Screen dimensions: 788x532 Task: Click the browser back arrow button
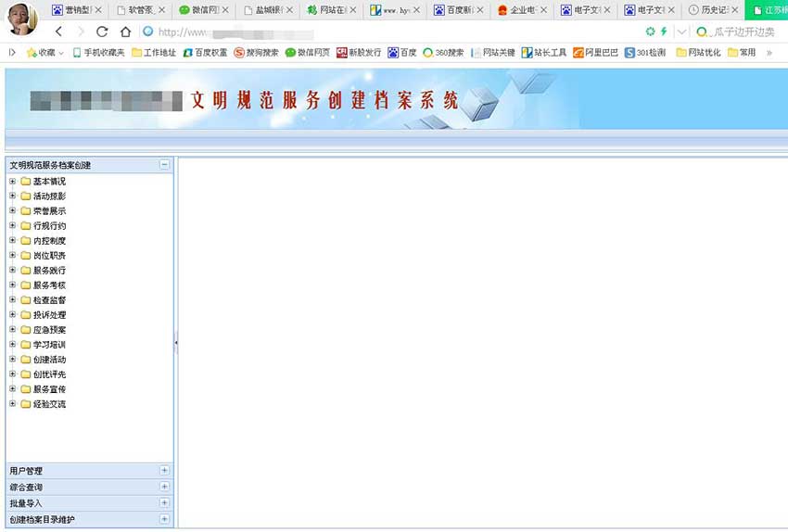pos(58,32)
